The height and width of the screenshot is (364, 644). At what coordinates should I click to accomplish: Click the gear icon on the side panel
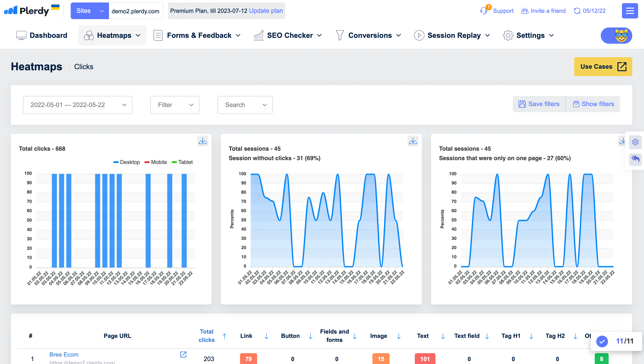click(635, 142)
